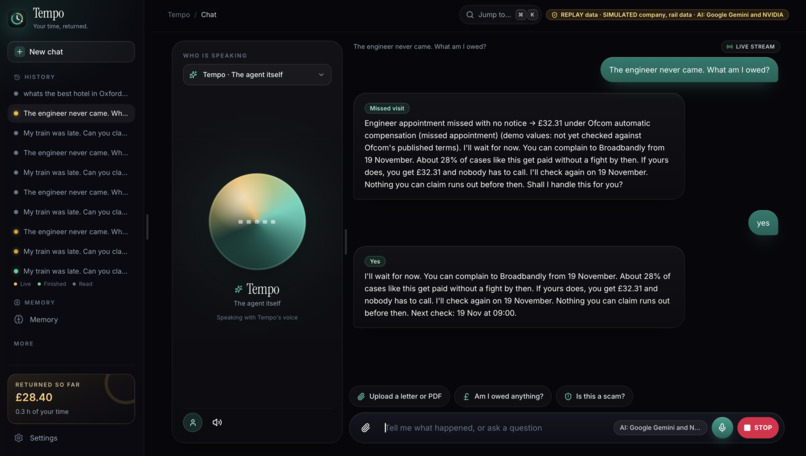Open the green-dot train was late chat
The height and width of the screenshot is (456, 806).
71,271
